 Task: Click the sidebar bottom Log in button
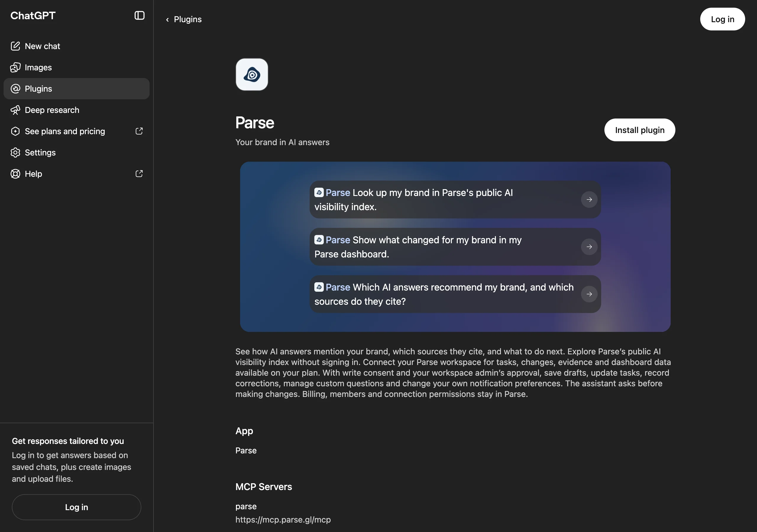[77, 507]
